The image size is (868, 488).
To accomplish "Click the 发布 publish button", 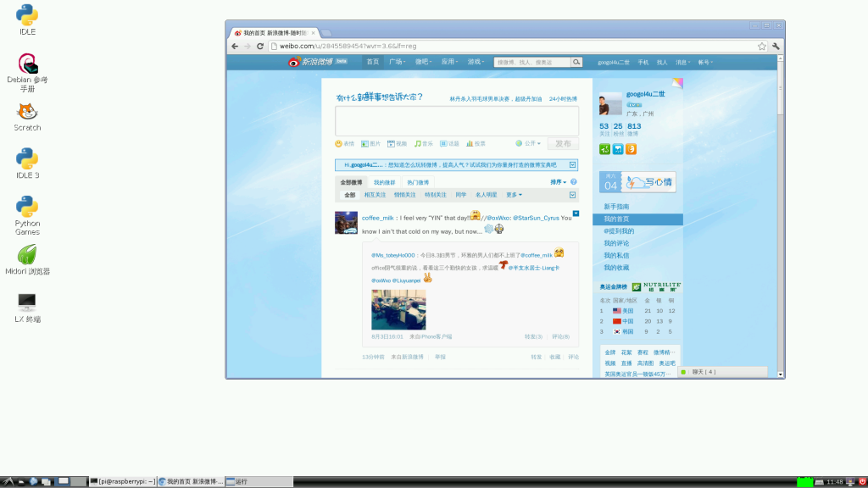I will (563, 144).
